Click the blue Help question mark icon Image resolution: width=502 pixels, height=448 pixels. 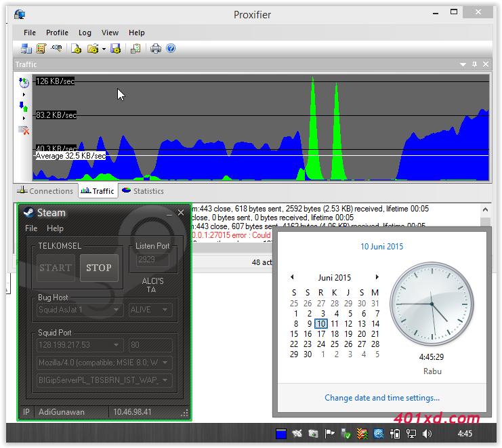pos(171,49)
